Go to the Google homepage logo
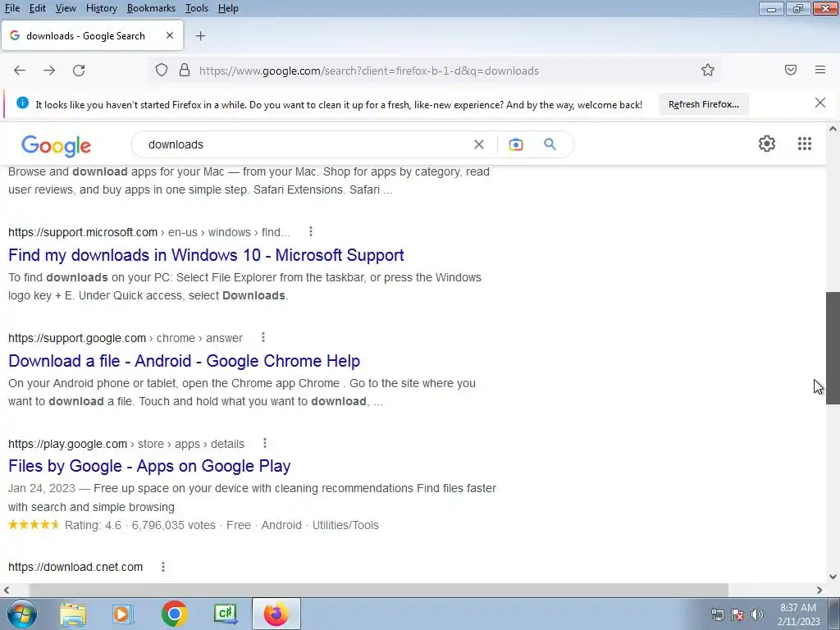The height and width of the screenshot is (630, 840). tap(57, 146)
